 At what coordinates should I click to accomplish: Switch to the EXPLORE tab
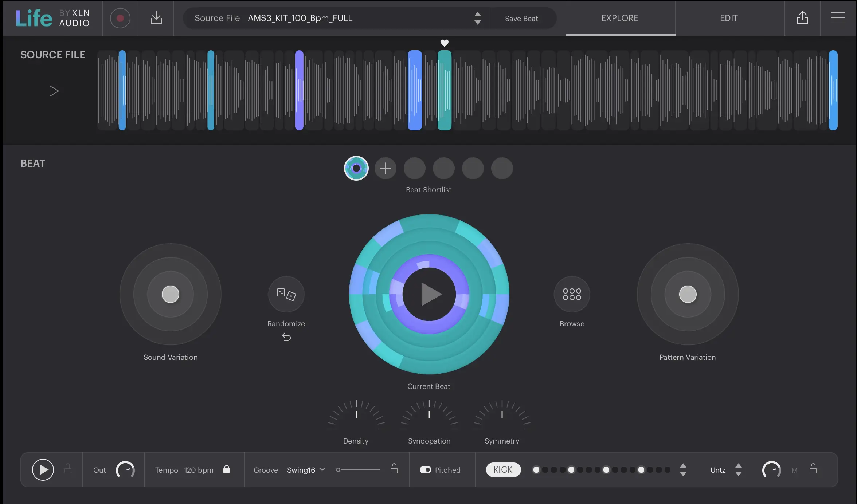[x=619, y=18]
